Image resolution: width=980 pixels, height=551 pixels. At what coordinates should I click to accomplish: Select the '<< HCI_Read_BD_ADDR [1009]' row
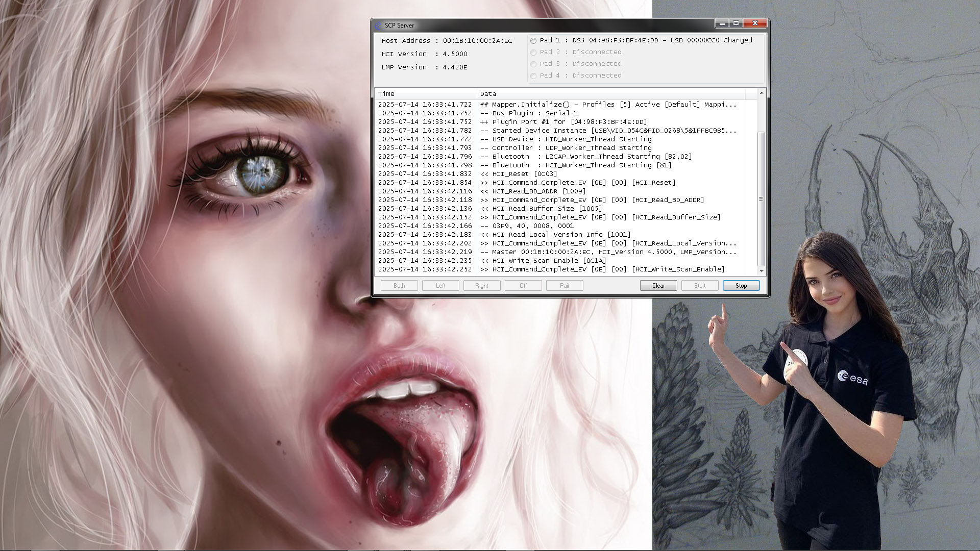[559, 191]
